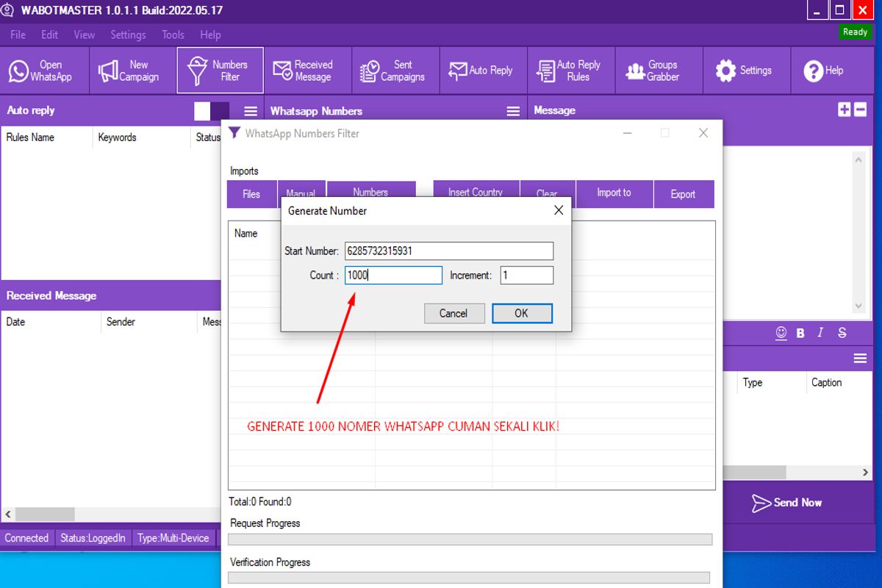This screenshot has width=882, height=588.
Task: Insert an emoji into the message
Action: (x=781, y=333)
